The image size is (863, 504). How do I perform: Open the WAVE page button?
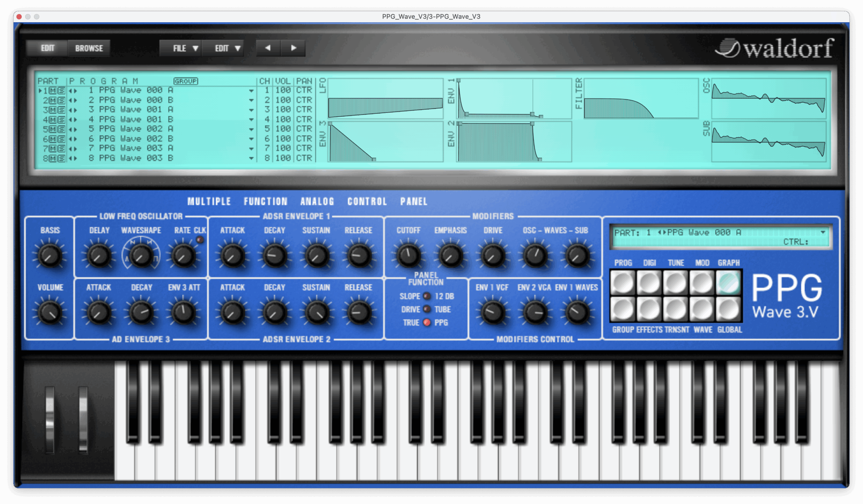tap(702, 309)
